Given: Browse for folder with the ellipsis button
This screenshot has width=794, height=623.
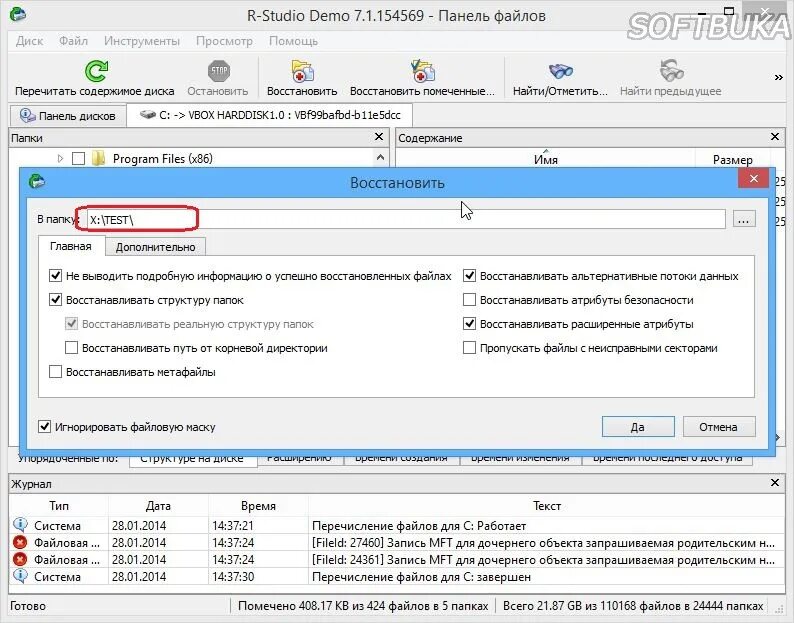Looking at the screenshot, I should [743, 219].
